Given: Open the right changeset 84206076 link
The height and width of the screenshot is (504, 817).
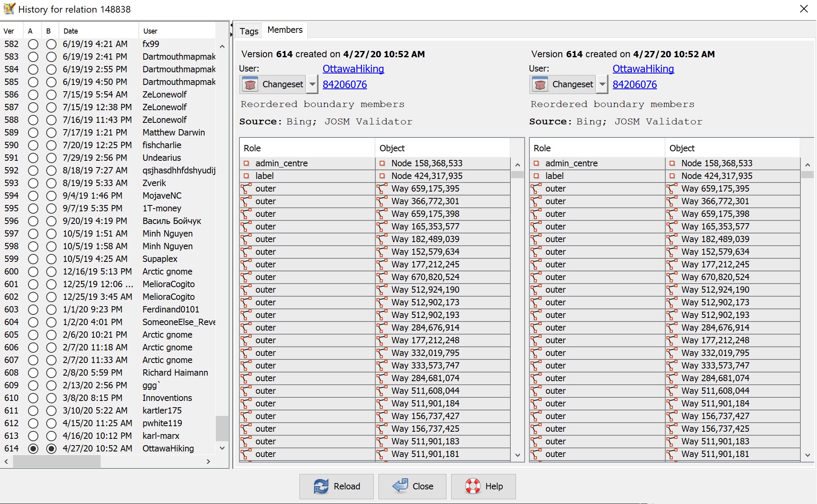Looking at the screenshot, I should click(x=634, y=85).
